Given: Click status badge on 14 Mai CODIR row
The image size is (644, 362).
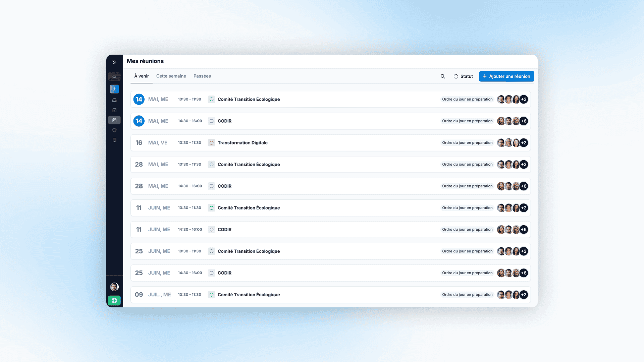Looking at the screenshot, I should 467,121.
